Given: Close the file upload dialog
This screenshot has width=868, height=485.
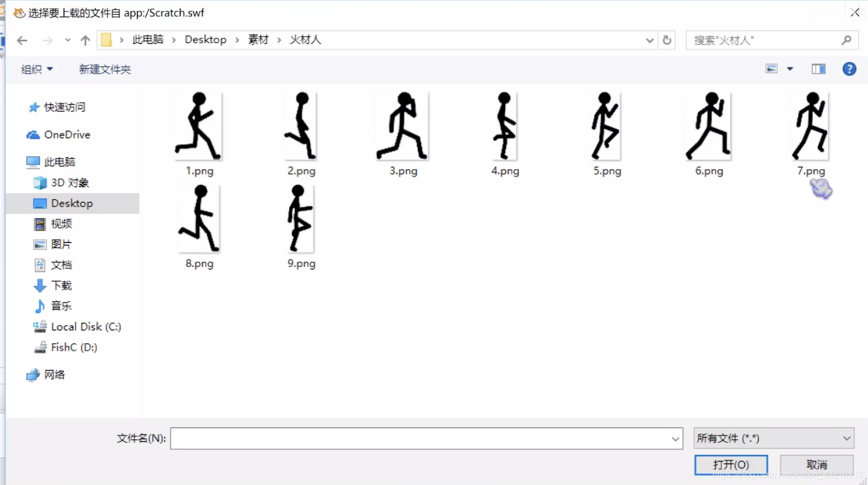Looking at the screenshot, I should point(855,12).
